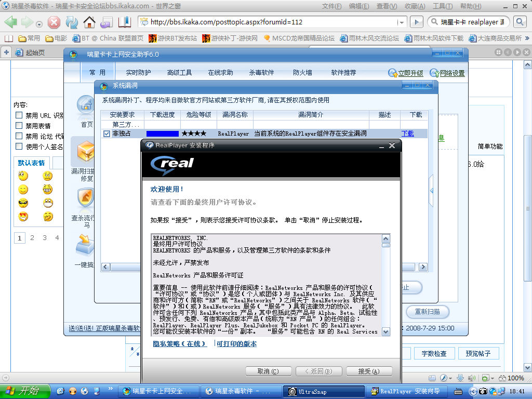This screenshot has width=532, height=399.
Task: Click 接受(A) to accept license
Action: click(369, 371)
